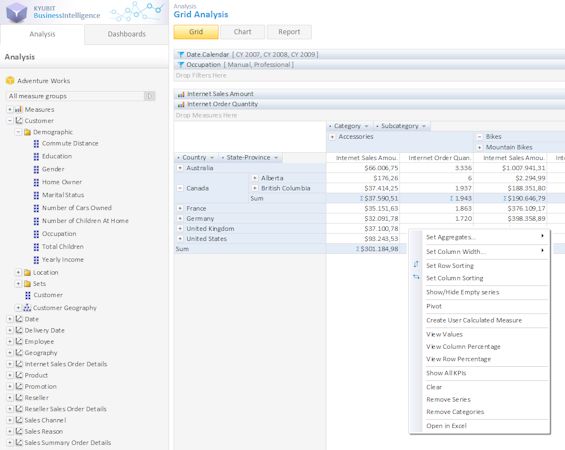The height and width of the screenshot is (450, 565).
Task: Click the State-Province row header
Action: tap(250, 158)
